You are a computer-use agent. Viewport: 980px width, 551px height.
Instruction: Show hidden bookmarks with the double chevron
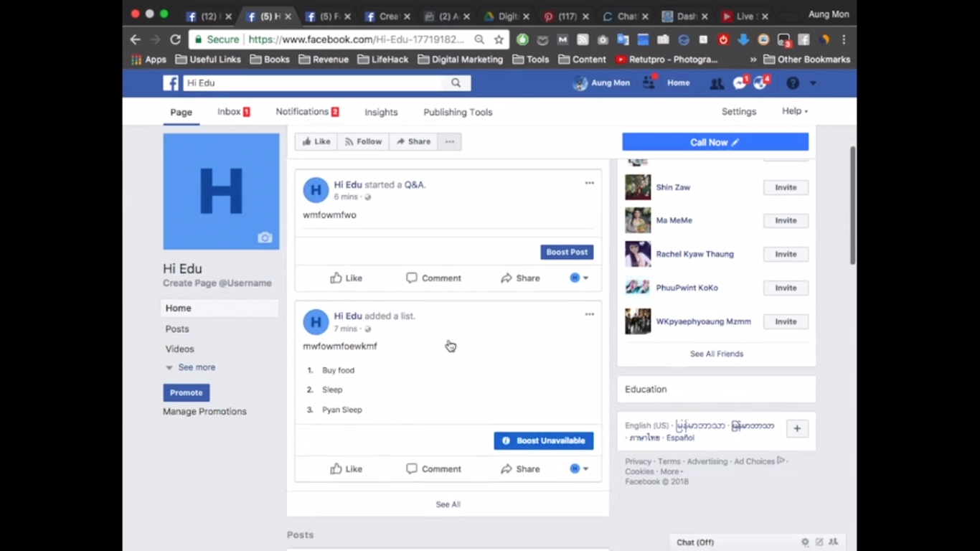pyautogui.click(x=753, y=60)
